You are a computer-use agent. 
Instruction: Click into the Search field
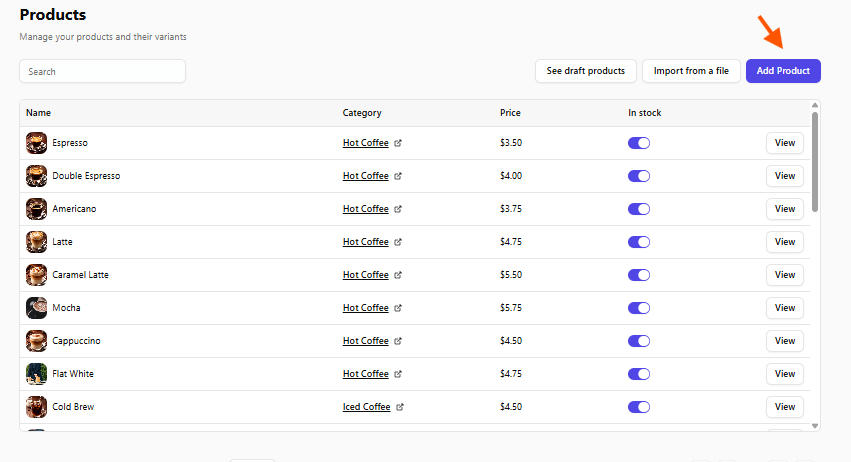102,72
